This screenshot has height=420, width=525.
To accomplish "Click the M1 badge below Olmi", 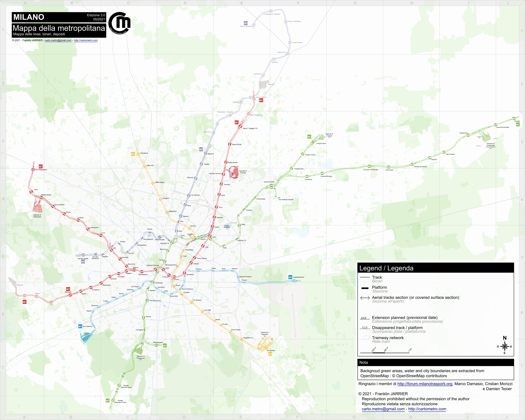I will (25, 302).
